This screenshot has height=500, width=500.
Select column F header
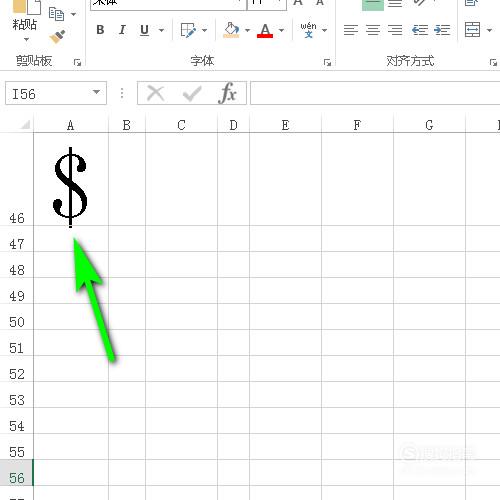point(357,125)
